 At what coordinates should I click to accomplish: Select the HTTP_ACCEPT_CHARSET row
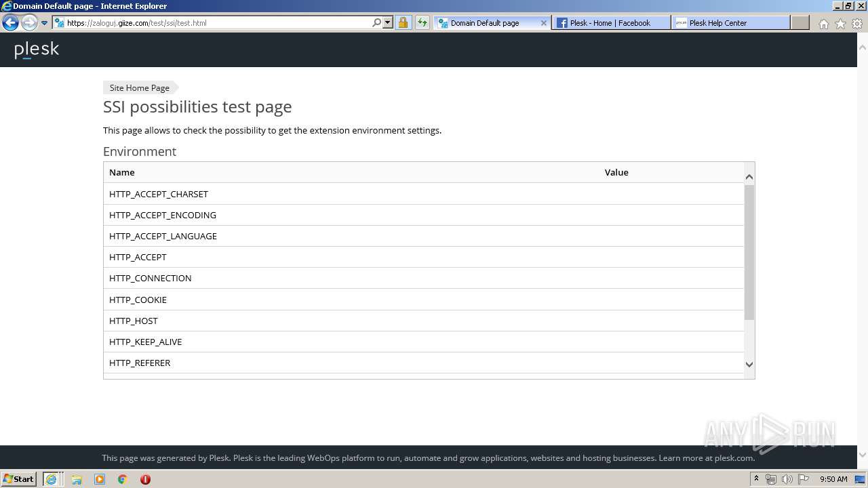(424, 194)
